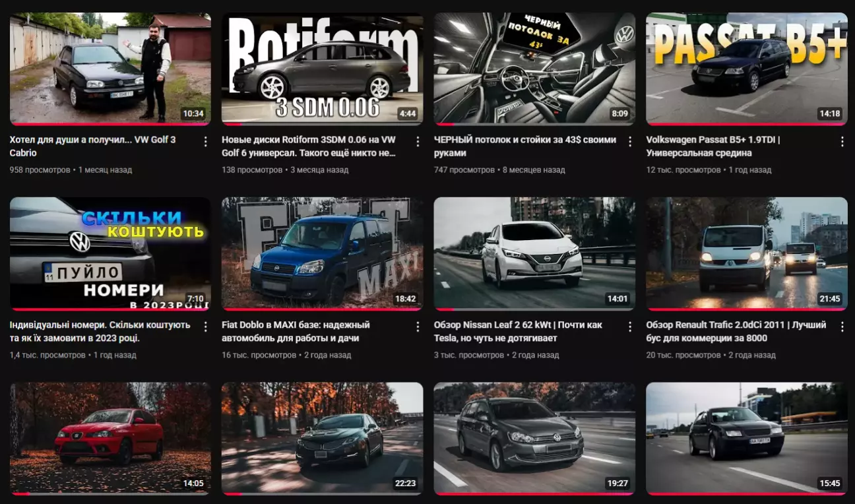Open title 'Обзор Renault Trafic 2.0dCi 2011'

click(x=736, y=332)
